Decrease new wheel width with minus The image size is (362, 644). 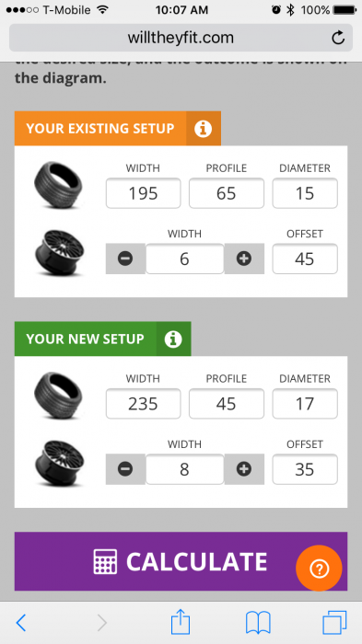tap(125, 469)
